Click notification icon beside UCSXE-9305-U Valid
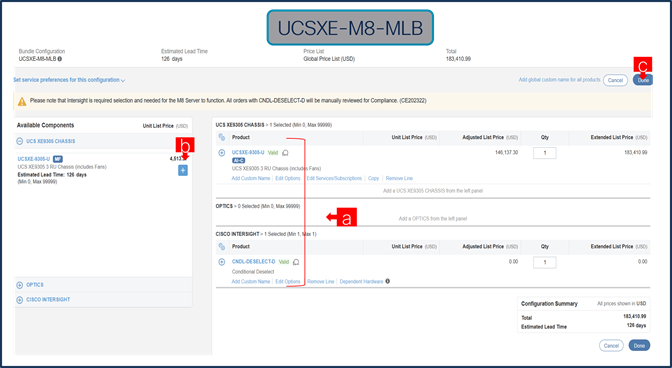The height and width of the screenshot is (368, 672). [285, 153]
